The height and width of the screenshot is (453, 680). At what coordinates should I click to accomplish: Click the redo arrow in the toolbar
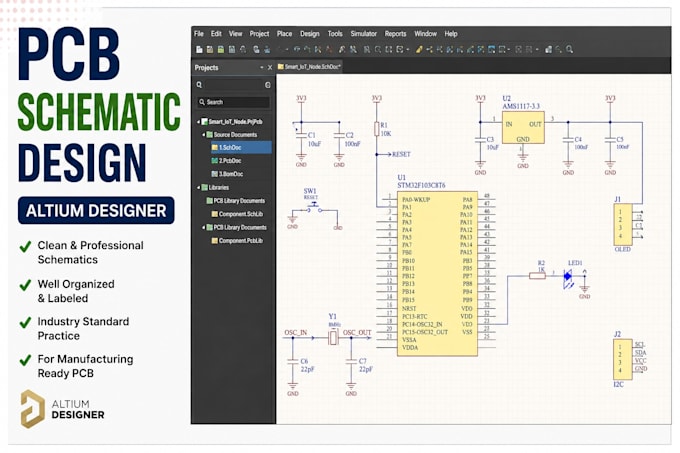307,49
